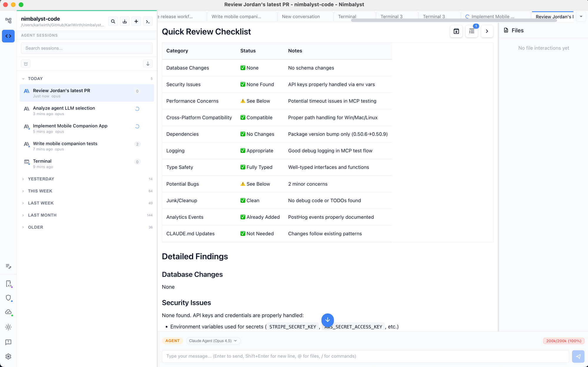Switch to the New conversation tab
588x367 pixels.
tap(300, 16)
